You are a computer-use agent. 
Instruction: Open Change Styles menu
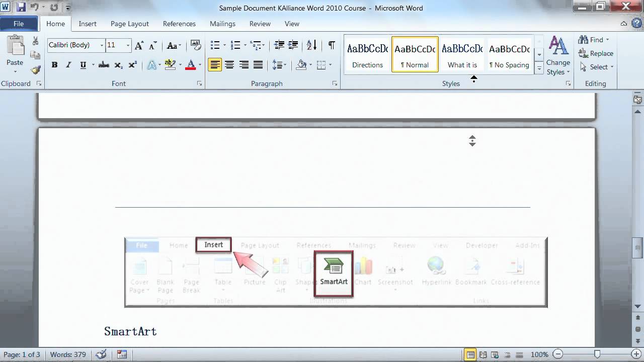coord(558,56)
